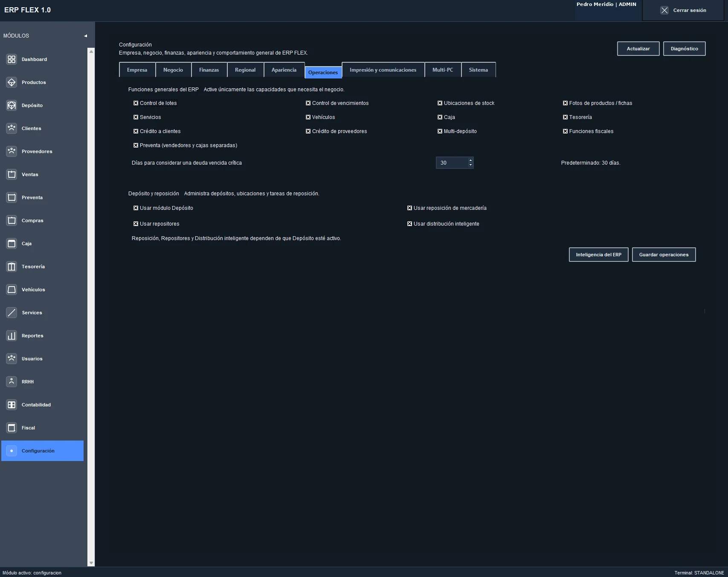
Task: Toggle Crédito de proveedores checkbox
Action: 308,131
